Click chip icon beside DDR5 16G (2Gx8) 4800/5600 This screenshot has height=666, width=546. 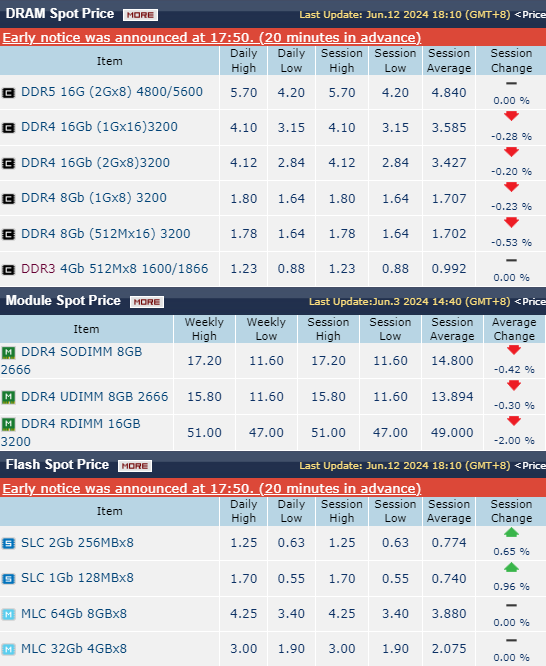pos(8,93)
